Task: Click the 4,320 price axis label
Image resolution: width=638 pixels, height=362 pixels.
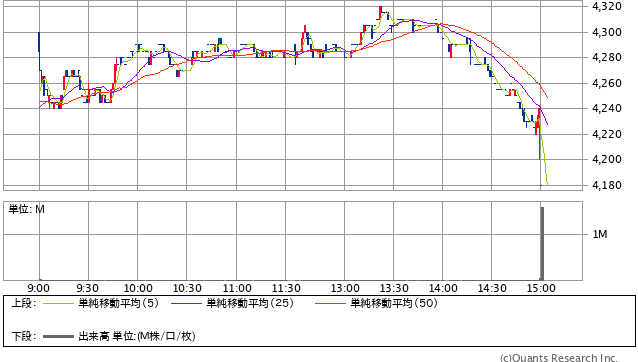Action: tap(607, 6)
